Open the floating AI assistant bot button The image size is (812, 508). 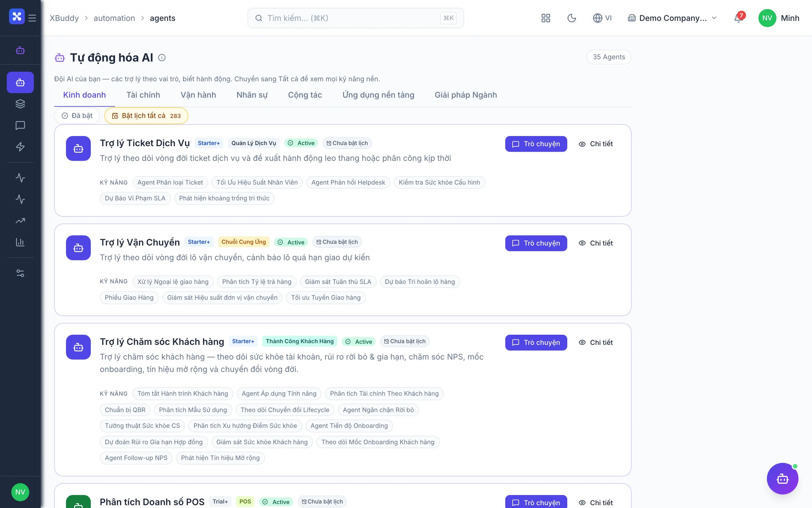782,478
